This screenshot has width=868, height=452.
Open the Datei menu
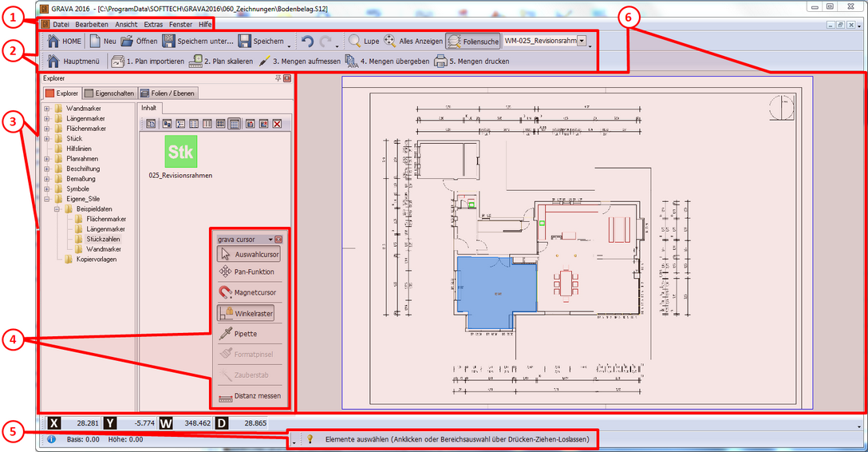point(61,25)
